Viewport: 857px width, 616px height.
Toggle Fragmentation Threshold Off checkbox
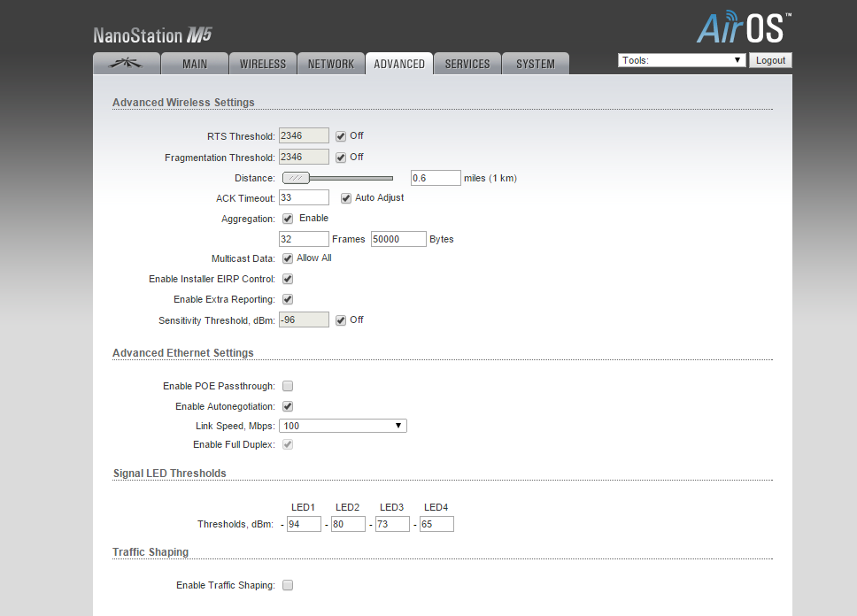341,158
